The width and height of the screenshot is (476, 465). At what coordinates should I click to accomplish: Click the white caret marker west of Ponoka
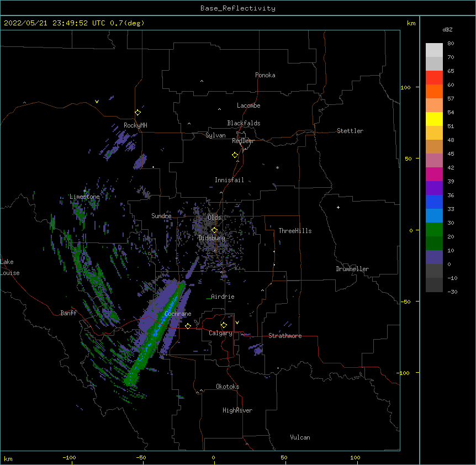tap(202, 81)
